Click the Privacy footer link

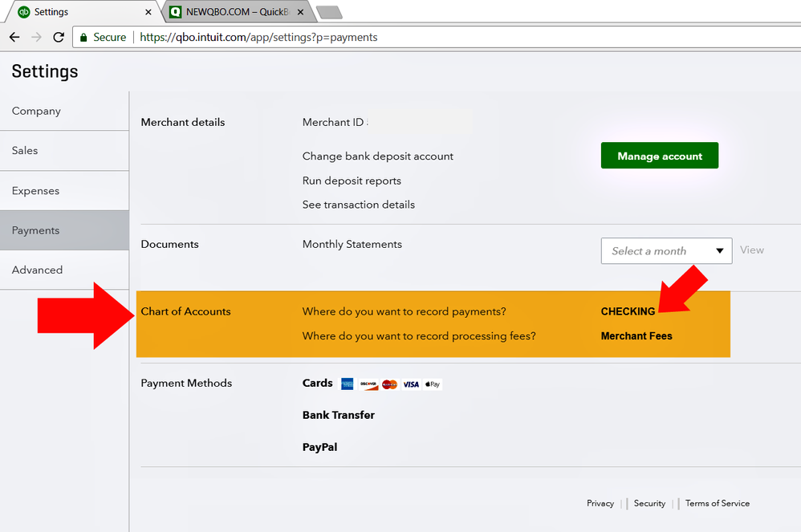(600, 503)
